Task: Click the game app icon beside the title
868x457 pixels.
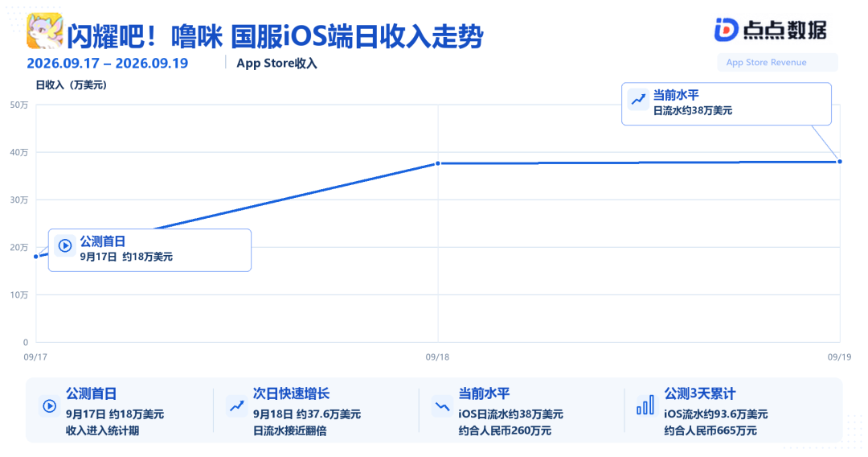Action: (44, 31)
